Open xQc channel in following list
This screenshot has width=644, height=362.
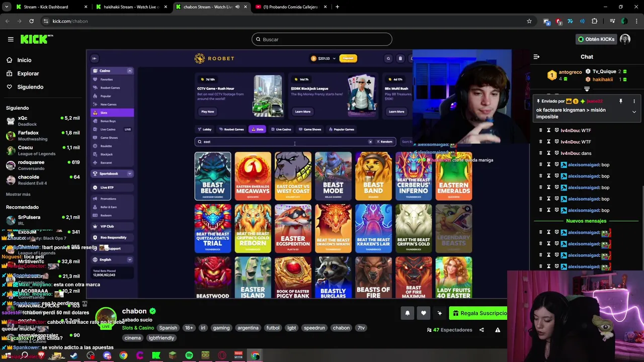(x=43, y=121)
